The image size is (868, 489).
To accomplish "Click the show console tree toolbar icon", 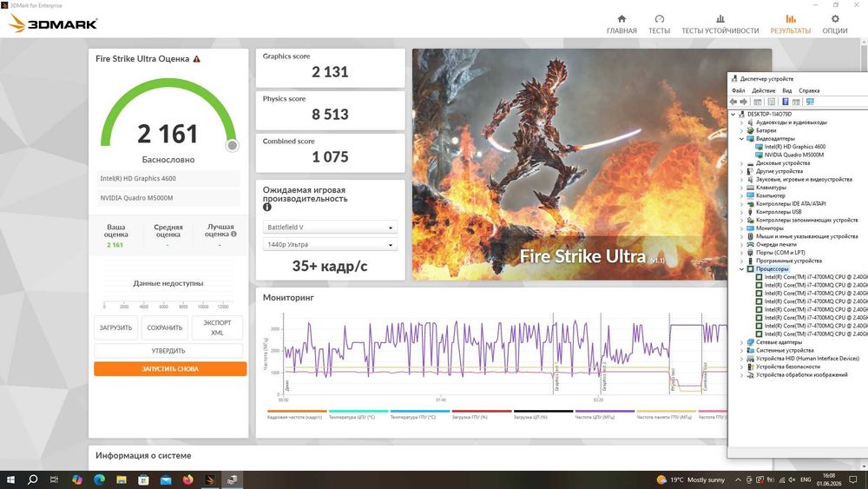I will tap(757, 102).
